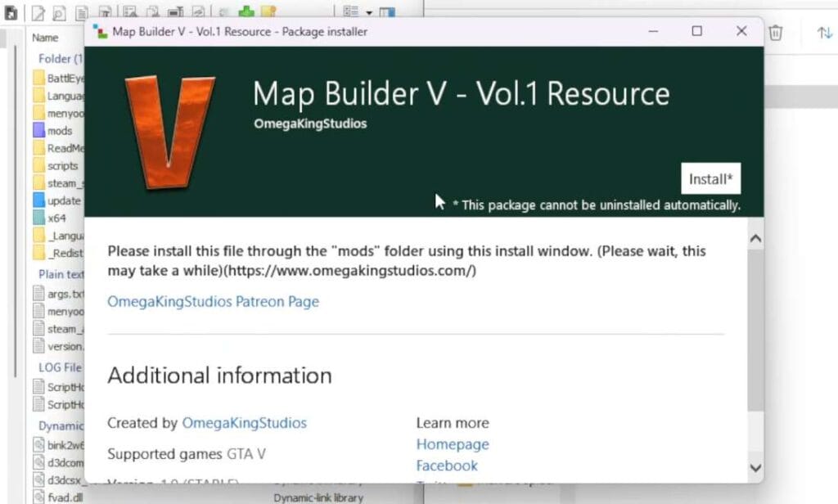Viewport: 838px width, 504px height.
Task: Collapse the Folder group in the file list
Action: 57,59
